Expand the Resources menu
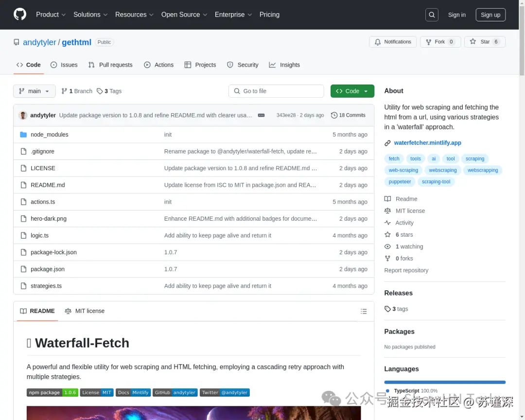 tap(134, 15)
